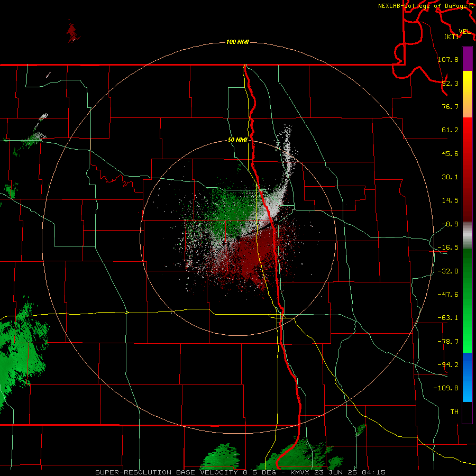Select the 30.1 scale value

click(450, 177)
